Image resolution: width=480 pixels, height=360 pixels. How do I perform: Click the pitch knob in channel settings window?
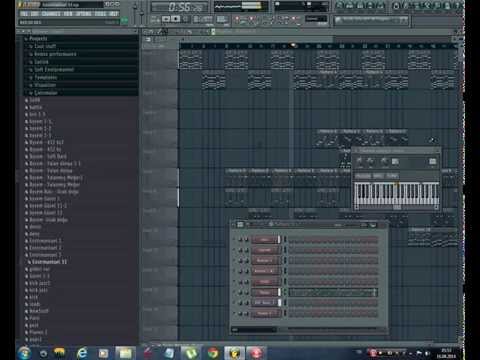[384, 161]
